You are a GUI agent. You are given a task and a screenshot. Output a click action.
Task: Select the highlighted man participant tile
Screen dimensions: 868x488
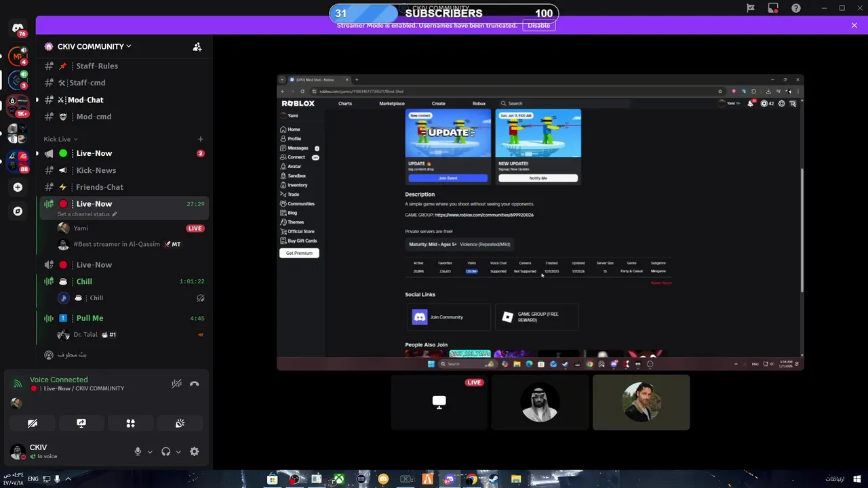pos(642,403)
